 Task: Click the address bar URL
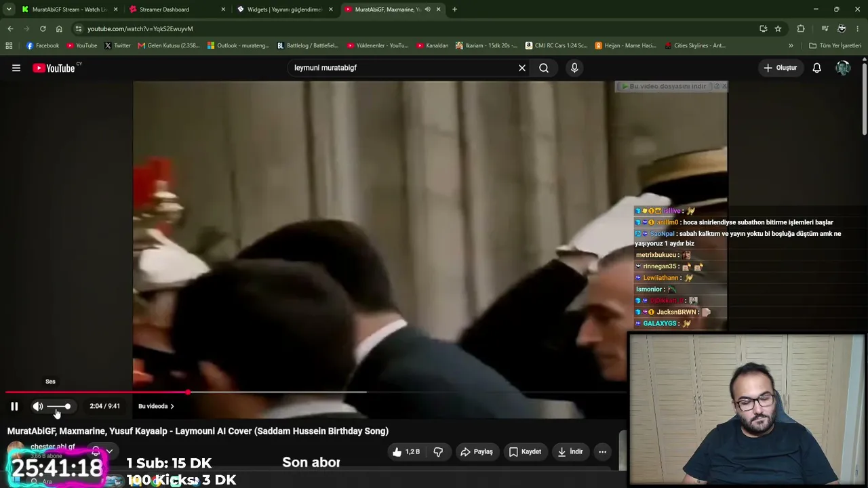(140, 28)
